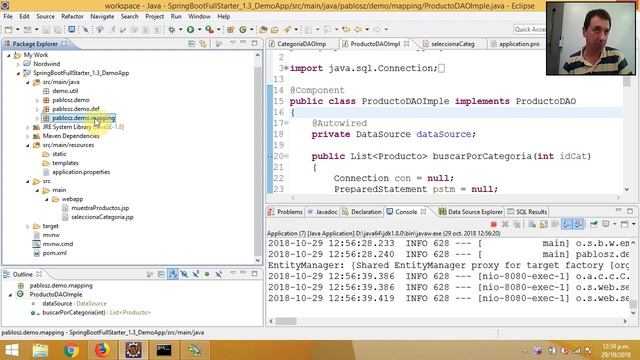Screen dimensions: 640x360
Task: Click the Console horizontal scrollbar thumb
Action: click(x=286, y=321)
